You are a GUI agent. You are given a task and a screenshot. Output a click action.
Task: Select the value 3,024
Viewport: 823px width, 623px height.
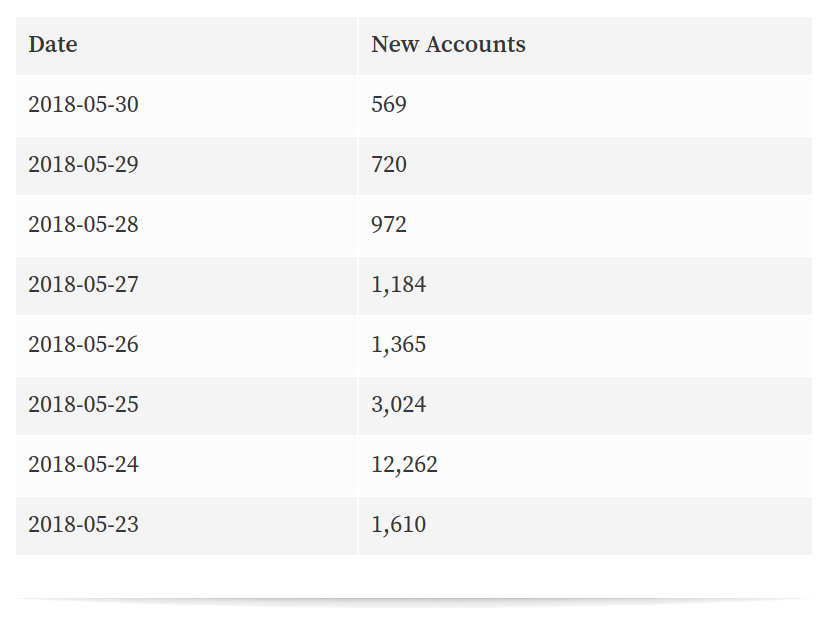[x=398, y=405]
